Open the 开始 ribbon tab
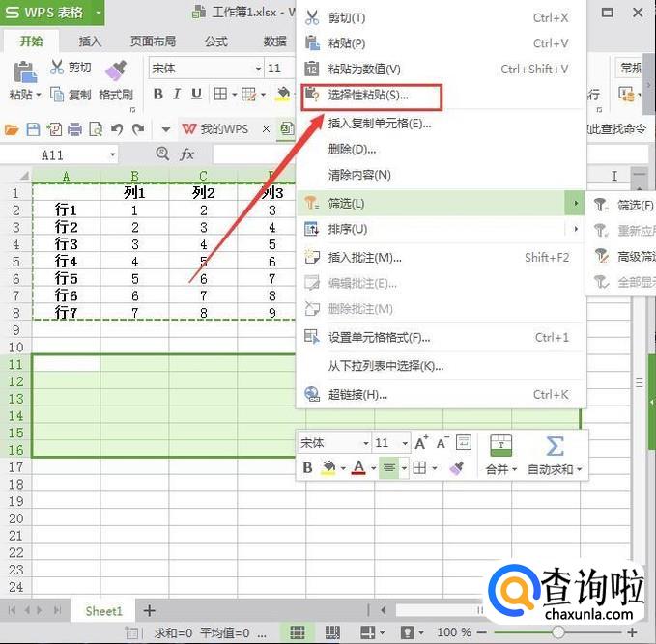The image size is (656, 644). [x=31, y=42]
